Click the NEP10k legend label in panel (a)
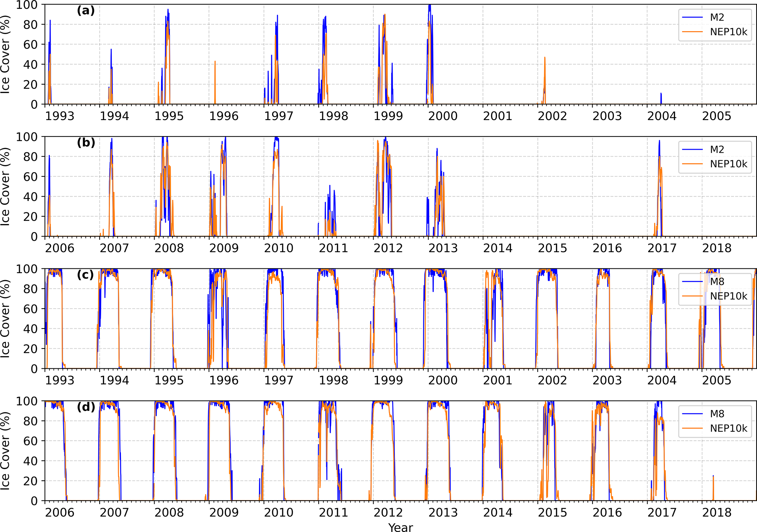757x532 pixels. [x=728, y=32]
